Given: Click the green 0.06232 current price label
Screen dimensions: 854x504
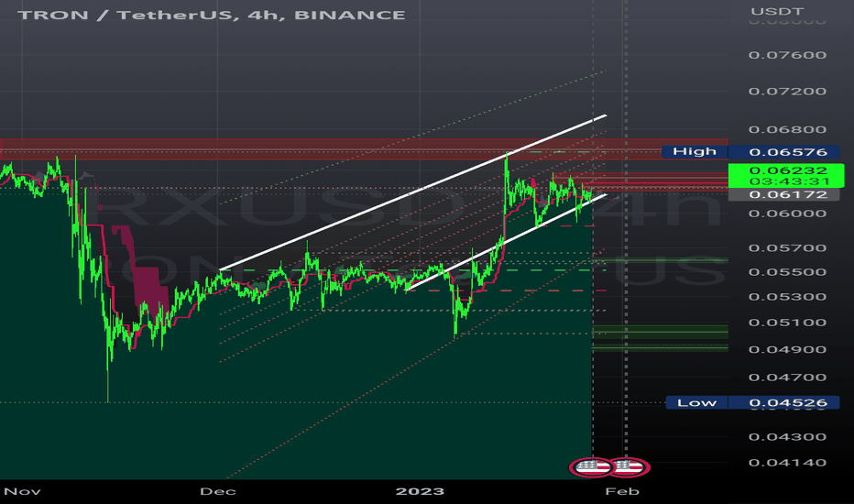Looking at the screenshot, I should pyautogui.click(x=786, y=176).
